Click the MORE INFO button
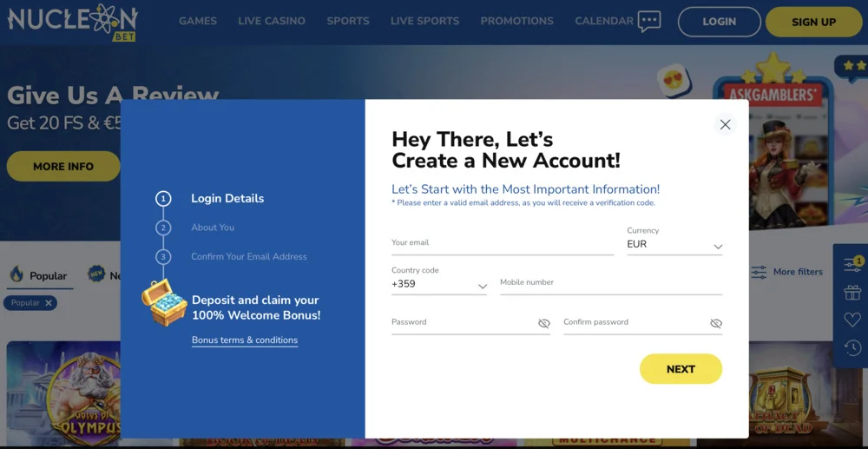Screen dimensions: 868x449 [63, 166]
